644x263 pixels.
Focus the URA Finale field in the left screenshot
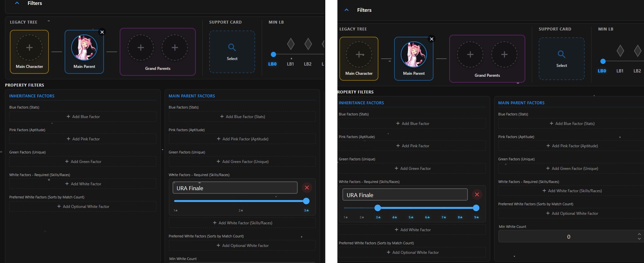[x=235, y=188]
